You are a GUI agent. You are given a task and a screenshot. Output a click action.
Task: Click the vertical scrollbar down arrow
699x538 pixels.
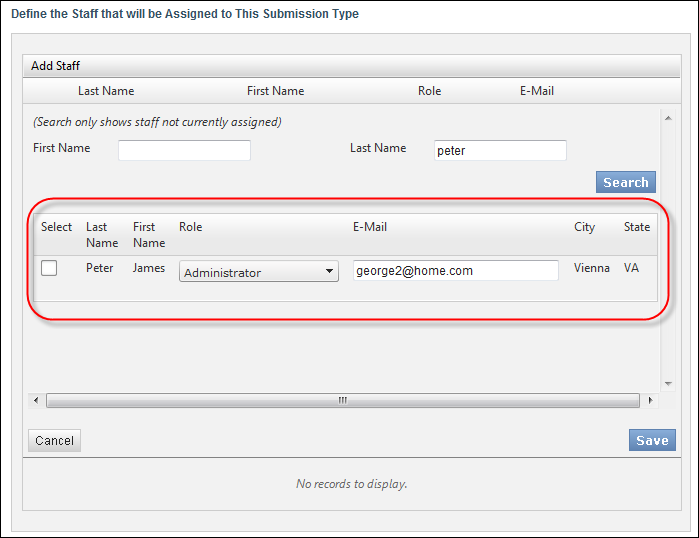click(668, 384)
